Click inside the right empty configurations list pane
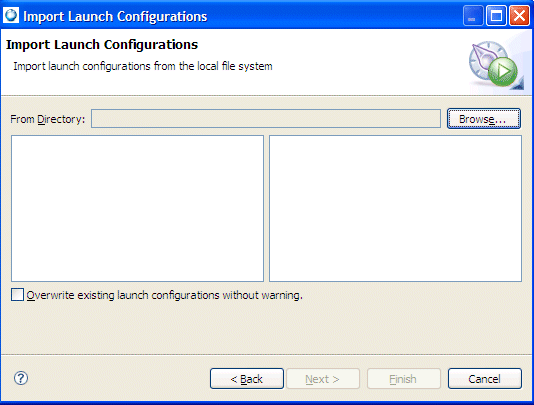Image resolution: width=534 pixels, height=405 pixels. [x=395, y=208]
